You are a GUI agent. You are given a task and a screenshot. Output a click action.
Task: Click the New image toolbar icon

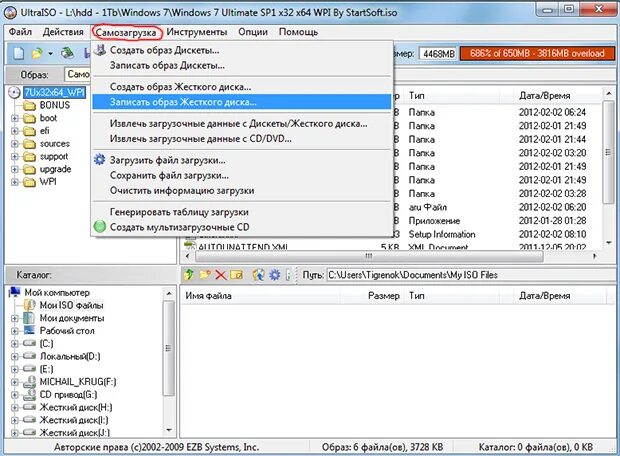tap(19, 53)
